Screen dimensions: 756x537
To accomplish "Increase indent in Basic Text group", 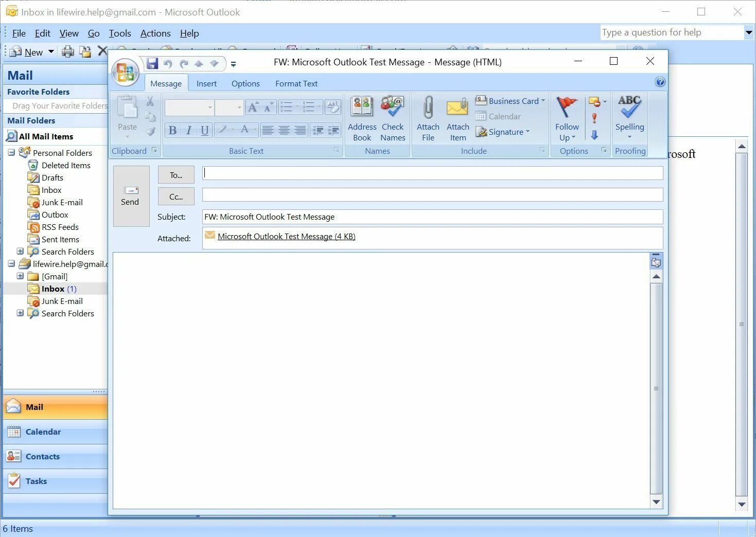I will point(333,130).
